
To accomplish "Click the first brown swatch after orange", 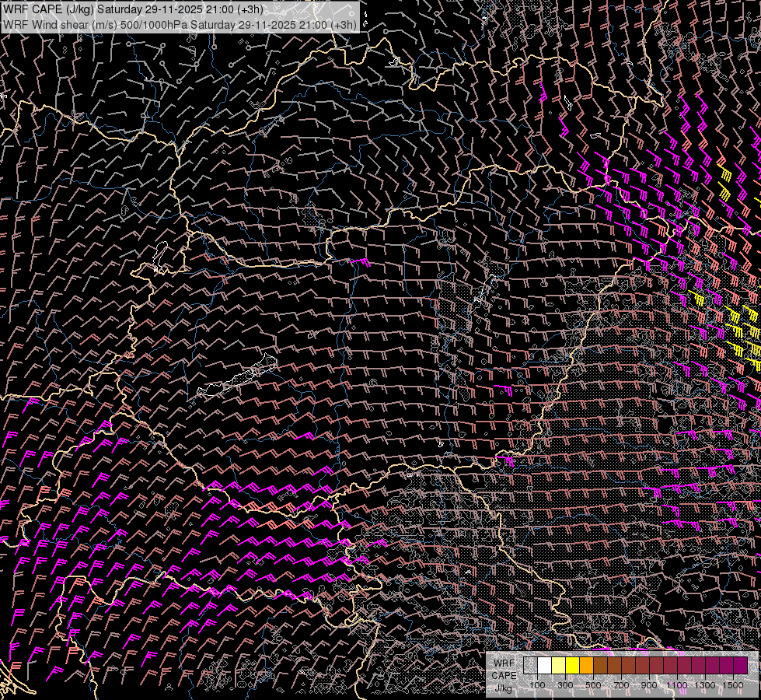I will 601,666.
